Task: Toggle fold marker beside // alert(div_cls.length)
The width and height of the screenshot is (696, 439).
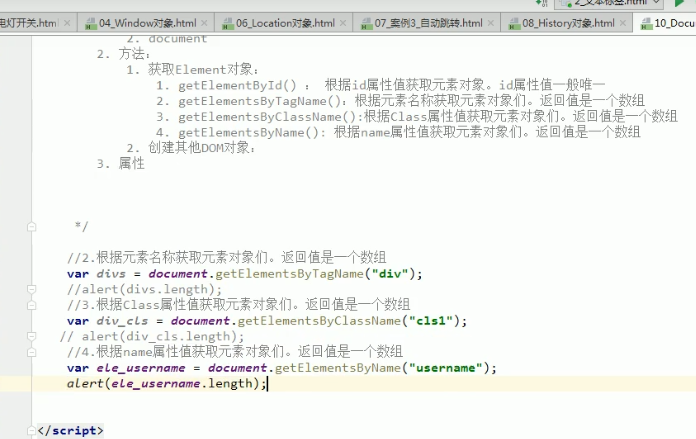Action: (x=32, y=336)
